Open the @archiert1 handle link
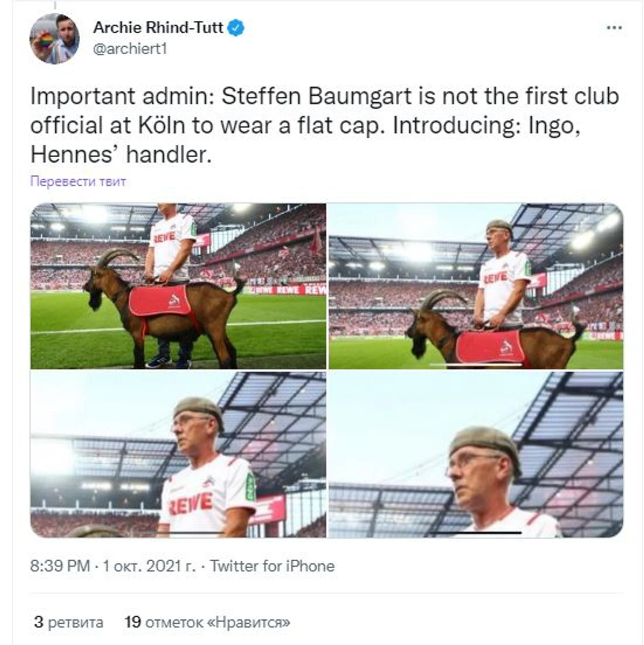This screenshot has width=644, height=645. point(130,48)
